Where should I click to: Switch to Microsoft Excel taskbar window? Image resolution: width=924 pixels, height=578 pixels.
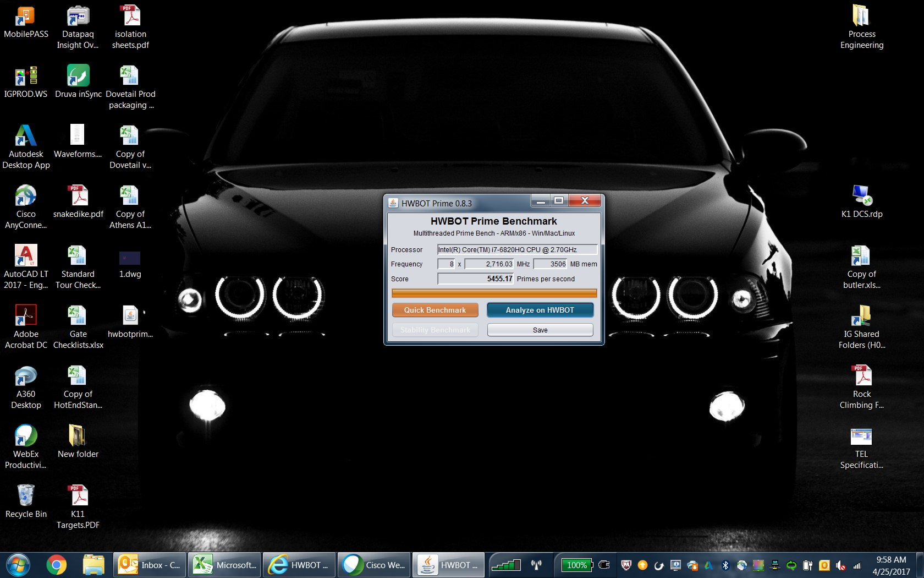pyautogui.click(x=224, y=565)
